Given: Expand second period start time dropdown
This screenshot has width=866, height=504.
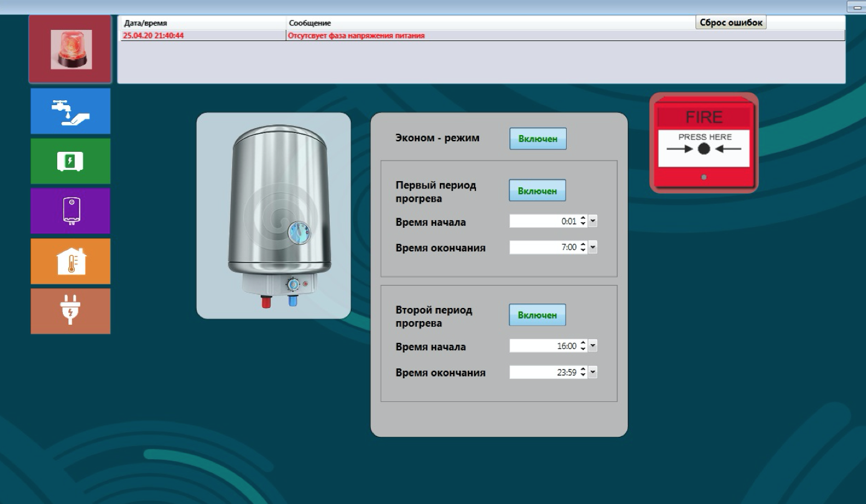Looking at the screenshot, I should point(593,346).
